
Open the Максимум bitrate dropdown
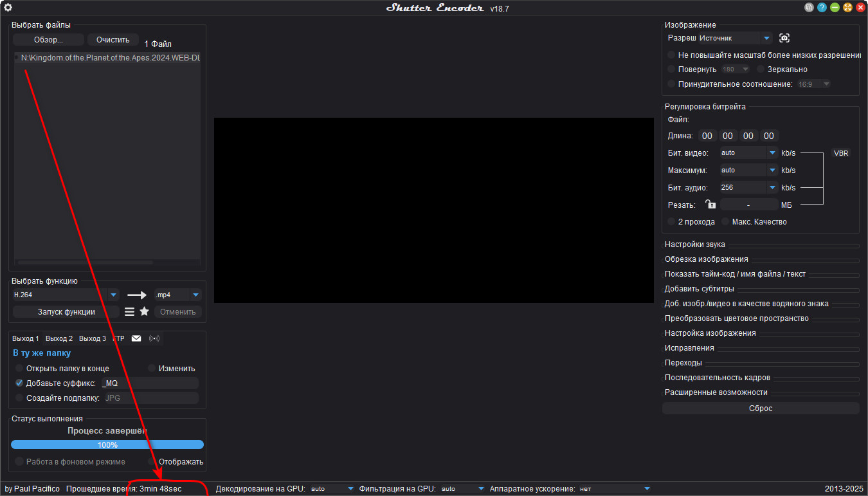pos(749,170)
